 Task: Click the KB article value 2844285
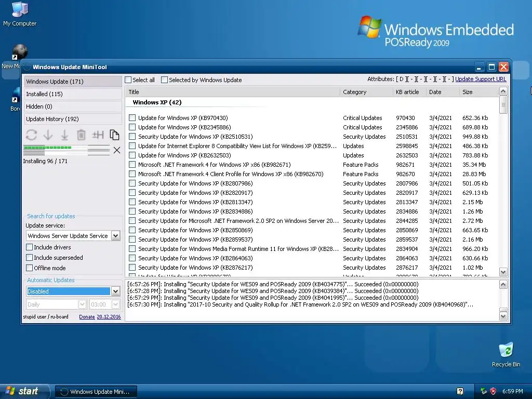click(x=407, y=221)
